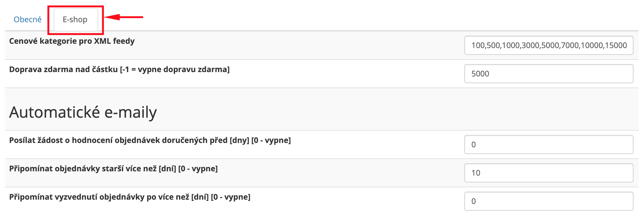
Task: Click the "[dny]" unit in review request label
Action: pyautogui.click(x=239, y=140)
